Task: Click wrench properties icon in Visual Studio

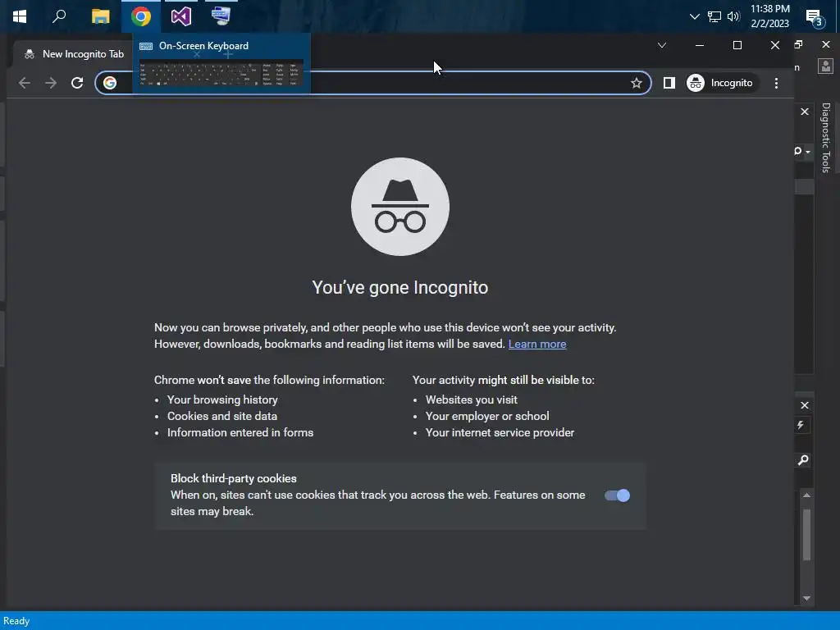Action: [803, 460]
